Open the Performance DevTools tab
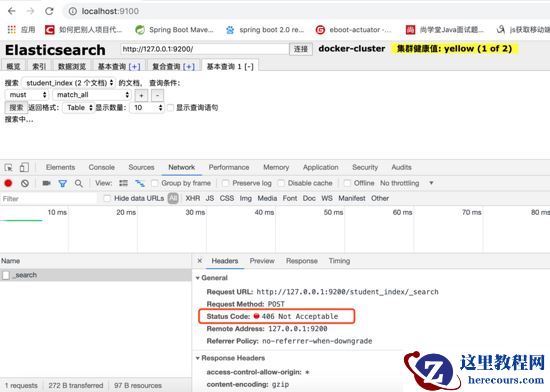The height and width of the screenshot is (392, 550). 229,167
